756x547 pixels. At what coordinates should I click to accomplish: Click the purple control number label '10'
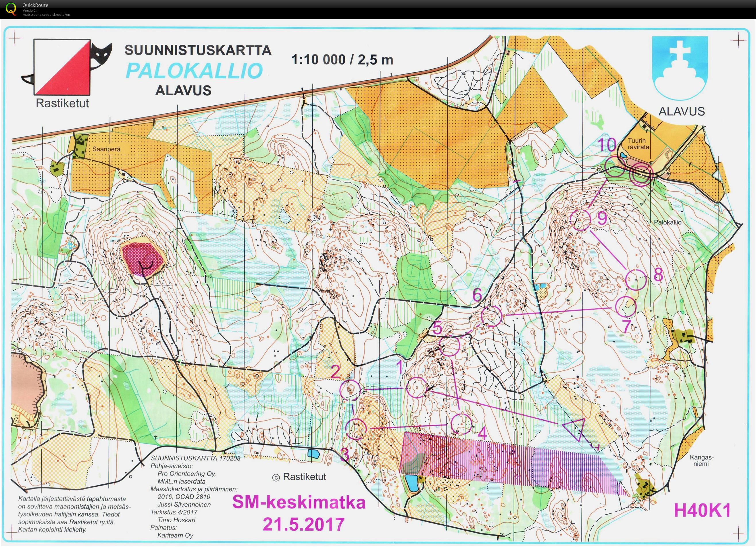(x=606, y=145)
